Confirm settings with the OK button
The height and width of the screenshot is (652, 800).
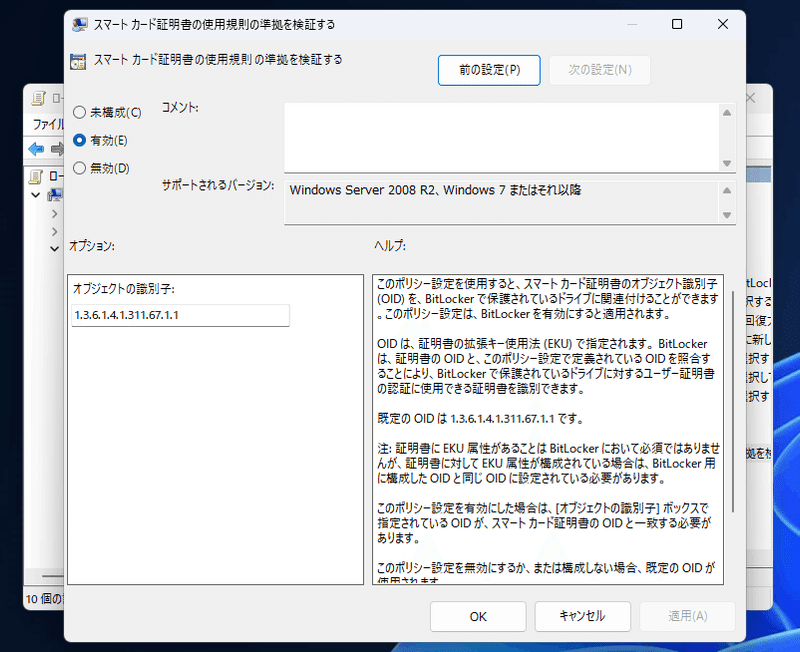477,616
